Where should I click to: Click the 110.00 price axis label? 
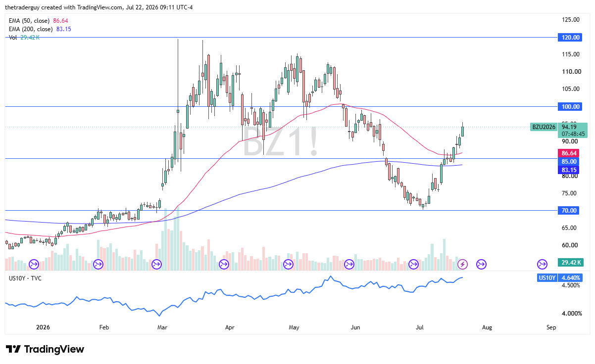(570, 72)
